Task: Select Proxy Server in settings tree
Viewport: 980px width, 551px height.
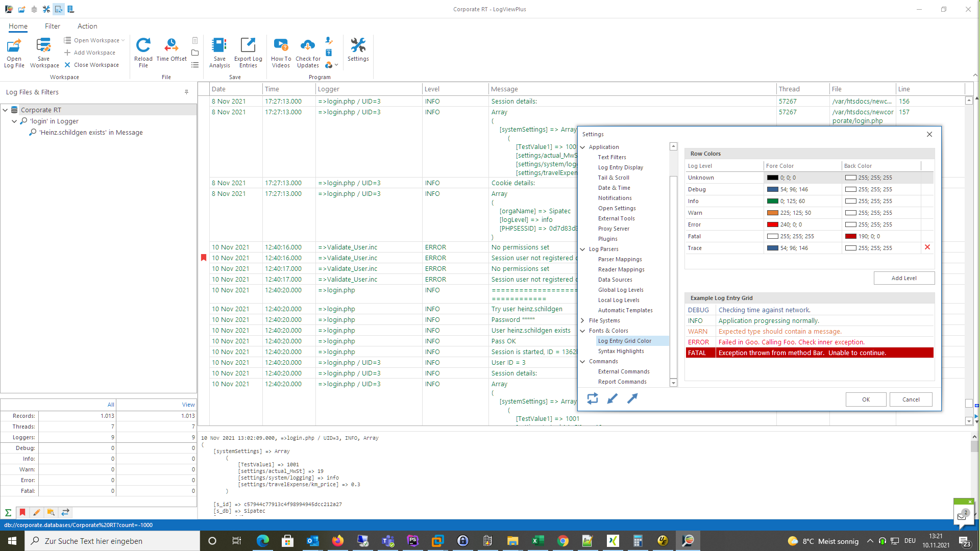Action: coord(614,229)
